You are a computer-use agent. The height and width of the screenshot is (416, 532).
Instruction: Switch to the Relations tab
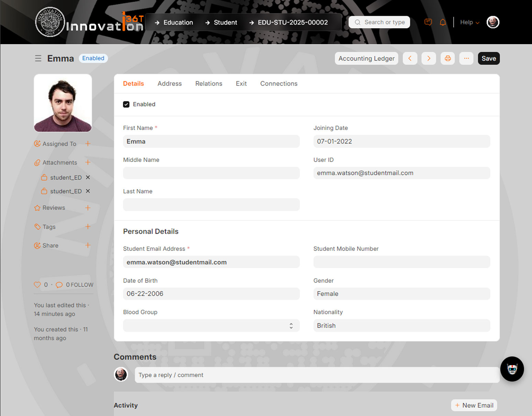click(209, 84)
